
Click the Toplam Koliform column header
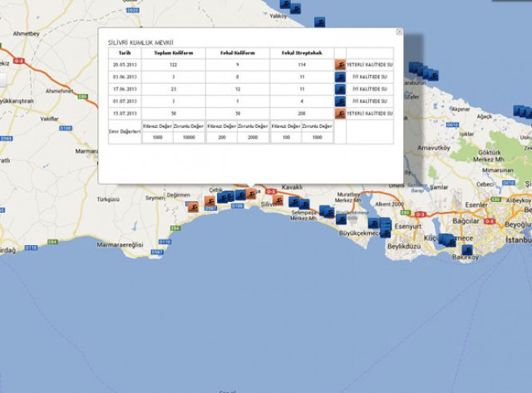pyautogui.click(x=174, y=52)
